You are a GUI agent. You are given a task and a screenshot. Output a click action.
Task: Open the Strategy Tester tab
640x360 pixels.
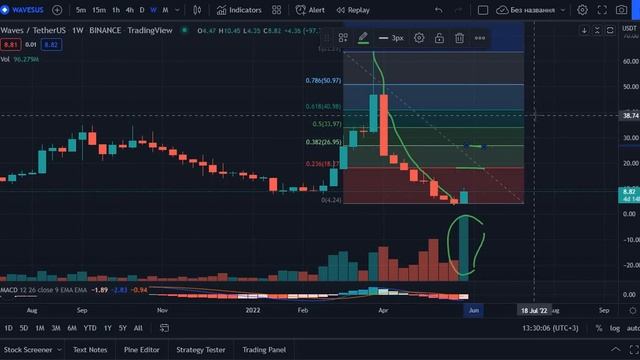click(x=200, y=350)
